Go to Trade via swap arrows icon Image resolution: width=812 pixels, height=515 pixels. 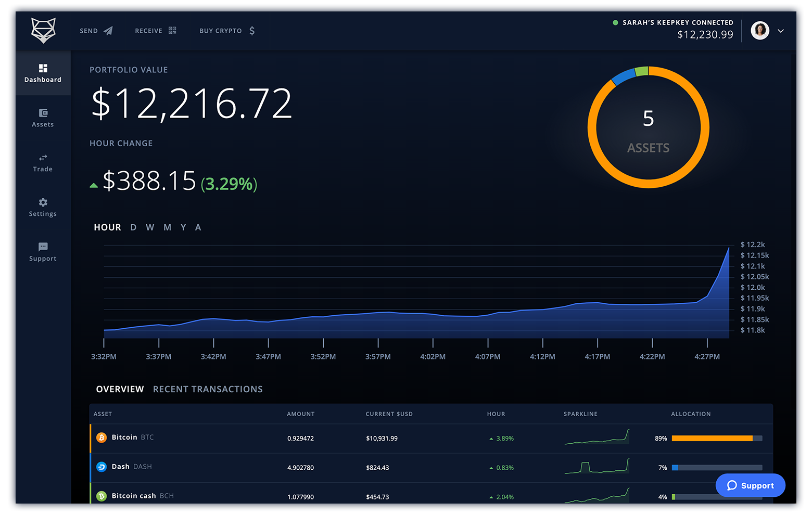pos(43,158)
